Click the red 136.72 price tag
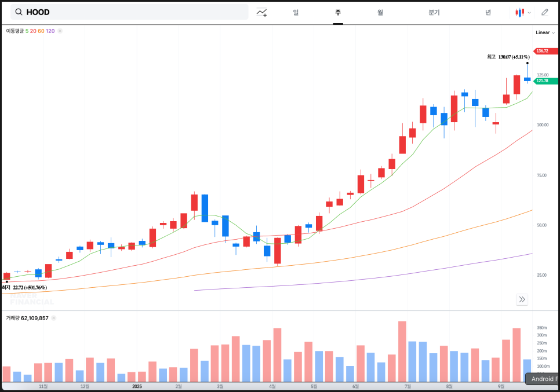The width and height of the screenshot is (560, 392). pos(546,51)
